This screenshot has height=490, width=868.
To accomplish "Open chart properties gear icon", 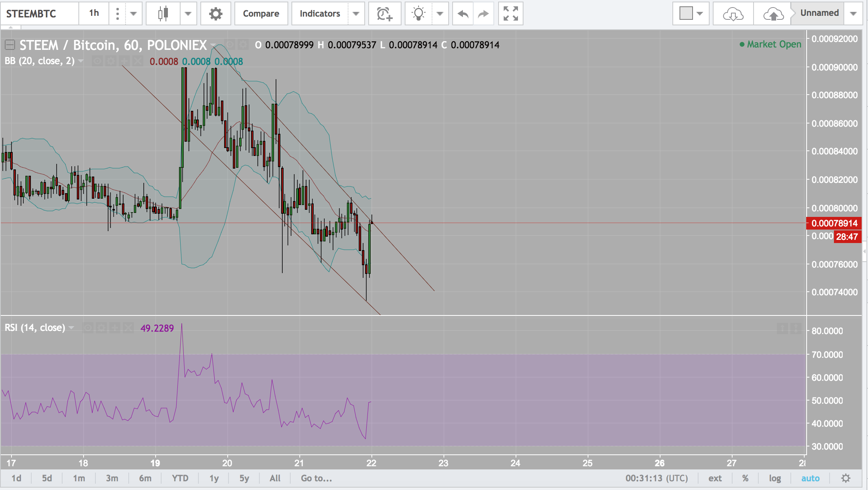I will pos(215,14).
